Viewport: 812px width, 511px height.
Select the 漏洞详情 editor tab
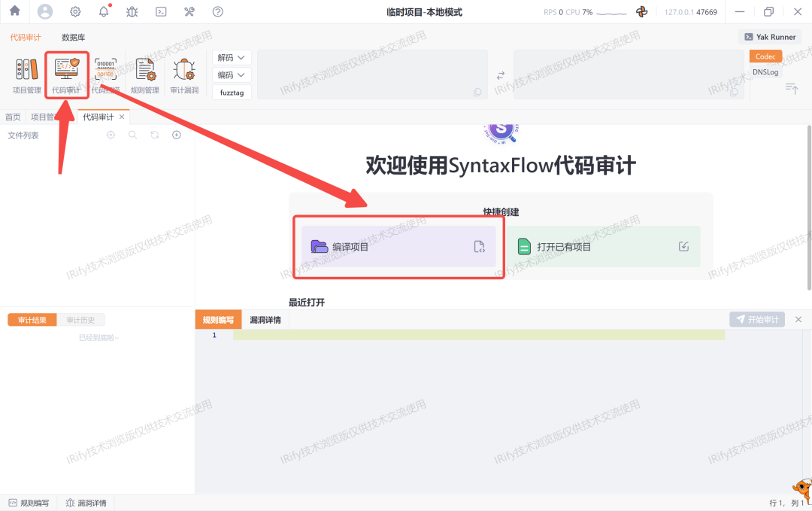[265, 320]
